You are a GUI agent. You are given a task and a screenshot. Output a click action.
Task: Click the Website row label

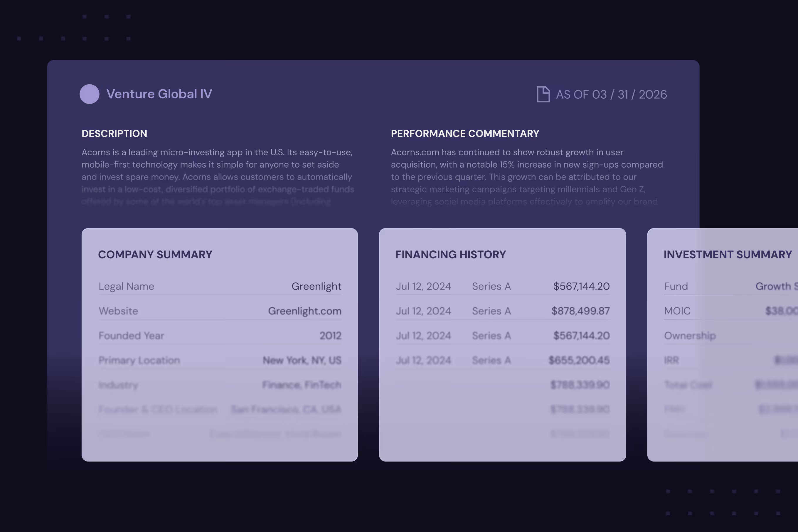[x=118, y=311]
